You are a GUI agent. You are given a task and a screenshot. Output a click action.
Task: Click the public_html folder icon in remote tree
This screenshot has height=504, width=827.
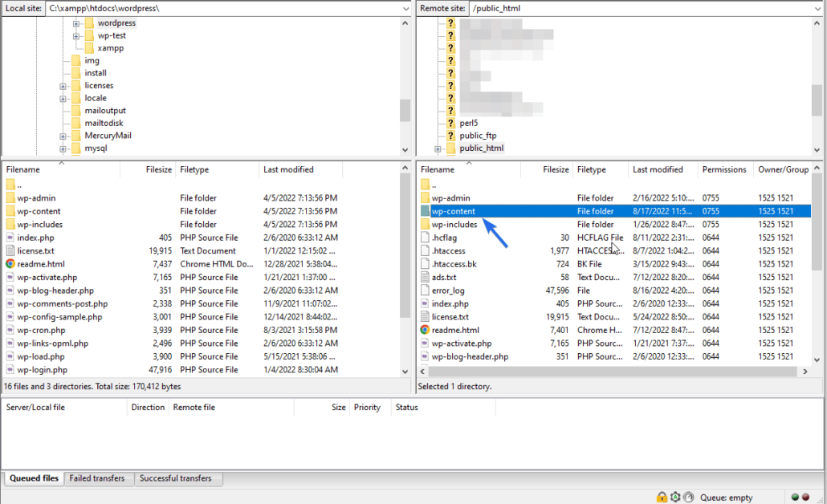(x=451, y=148)
